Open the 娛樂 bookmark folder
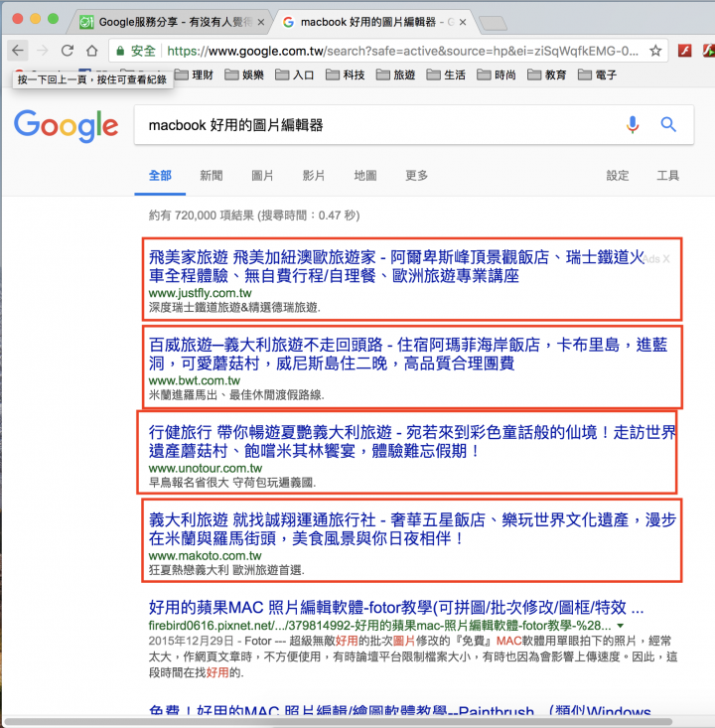The width and height of the screenshot is (715, 728). click(244, 74)
